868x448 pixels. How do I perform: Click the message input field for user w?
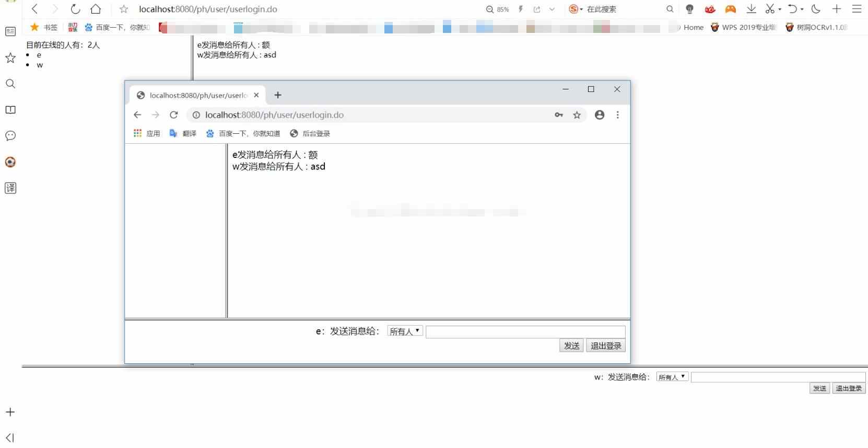pos(778,377)
